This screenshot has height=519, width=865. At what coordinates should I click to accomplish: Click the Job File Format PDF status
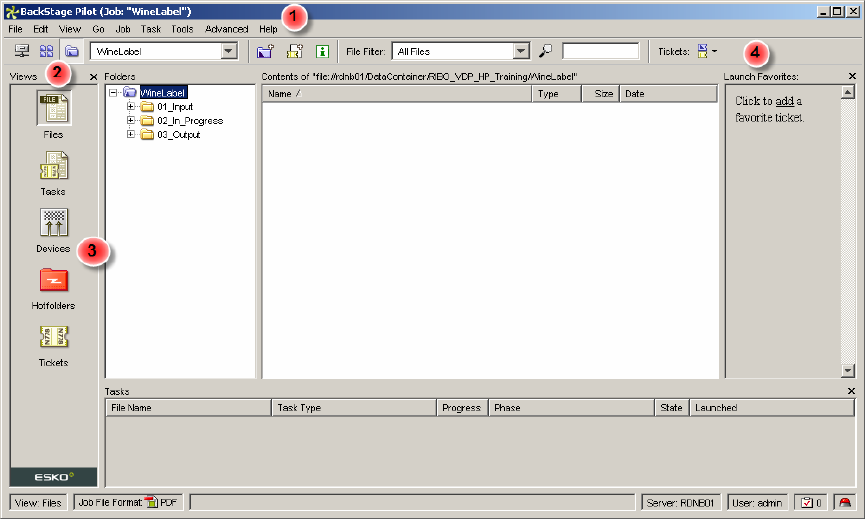[128, 502]
